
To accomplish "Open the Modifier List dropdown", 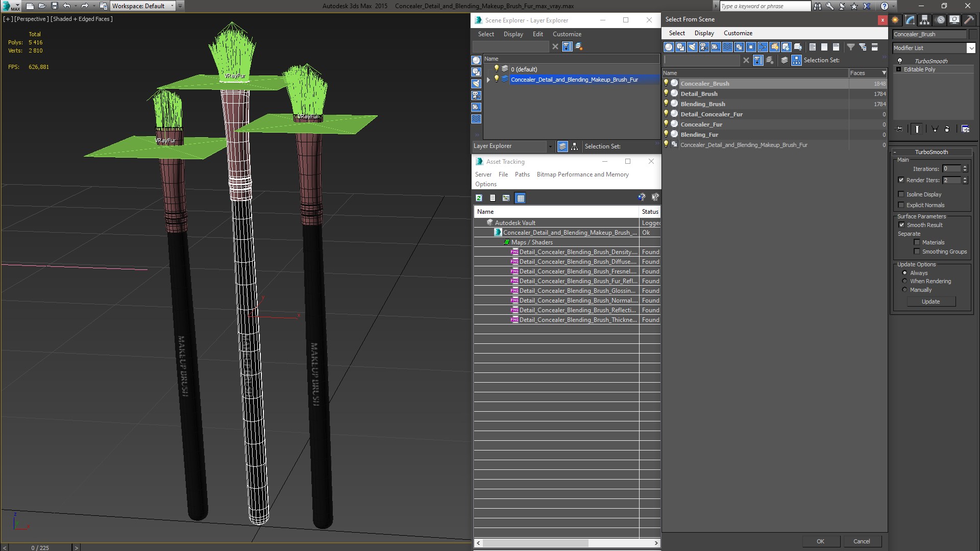I will (x=971, y=48).
